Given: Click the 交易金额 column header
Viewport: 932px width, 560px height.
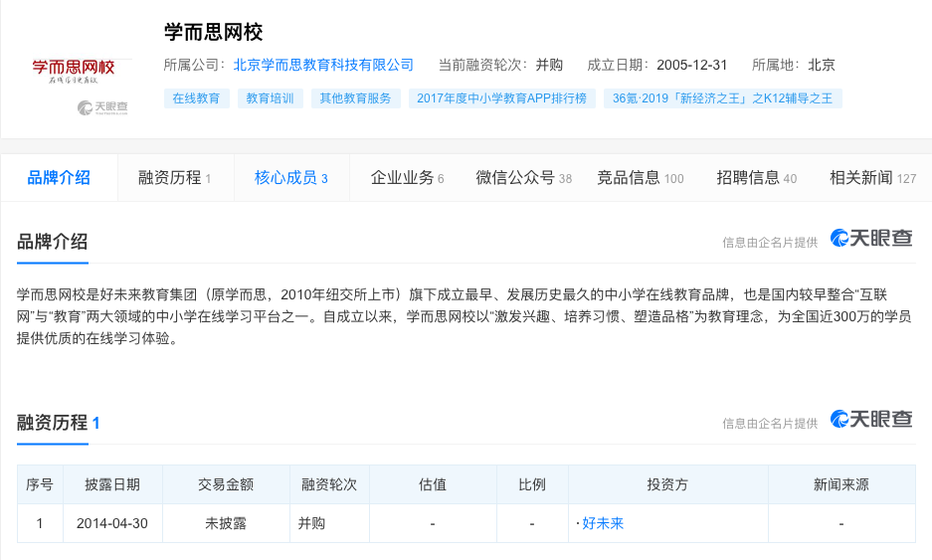Looking at the screenshot, I should 226,484.
